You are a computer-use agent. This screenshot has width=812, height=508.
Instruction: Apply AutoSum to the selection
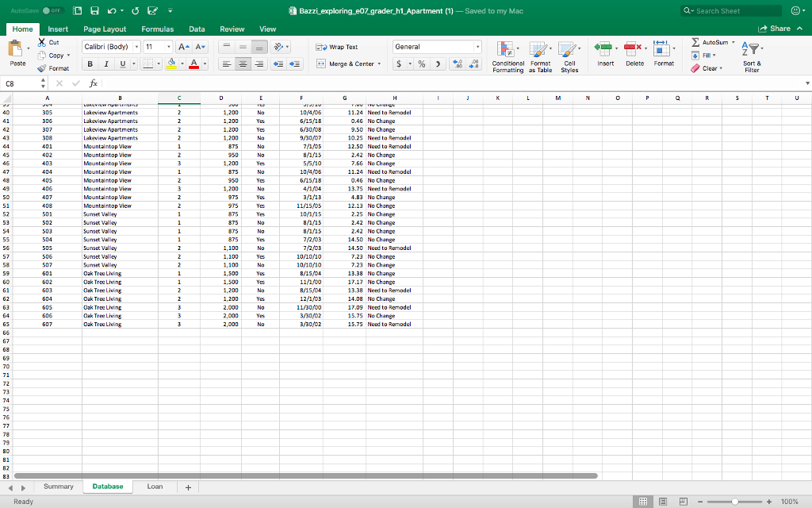(x=711, y=42)
